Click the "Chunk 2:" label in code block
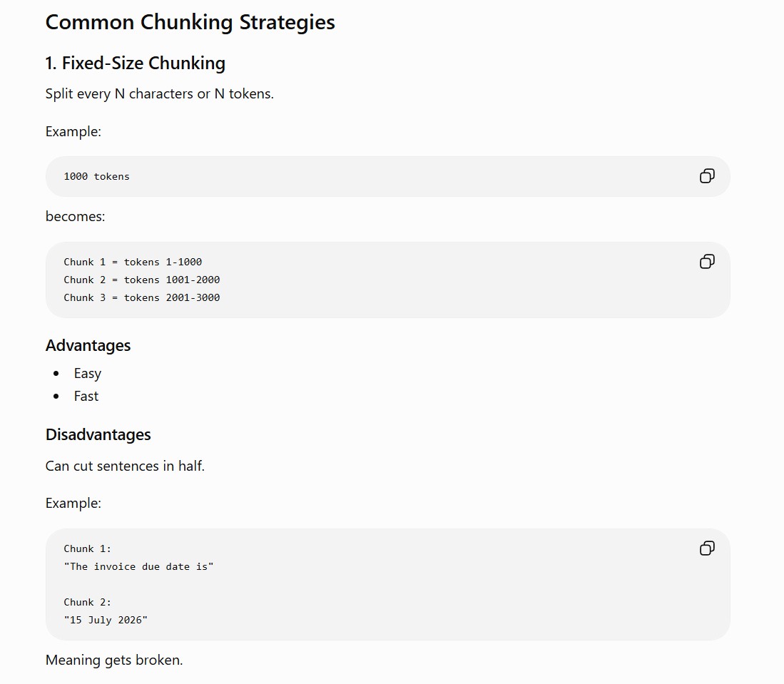The height and width of the screenshot is (684, 784). coord(87,602)
